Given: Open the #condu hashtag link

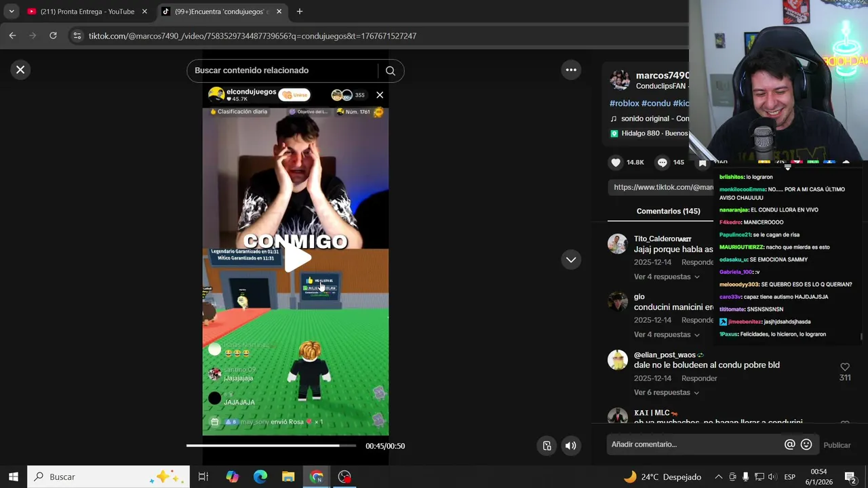Looking at the screenshot, I should coord(656,103).
